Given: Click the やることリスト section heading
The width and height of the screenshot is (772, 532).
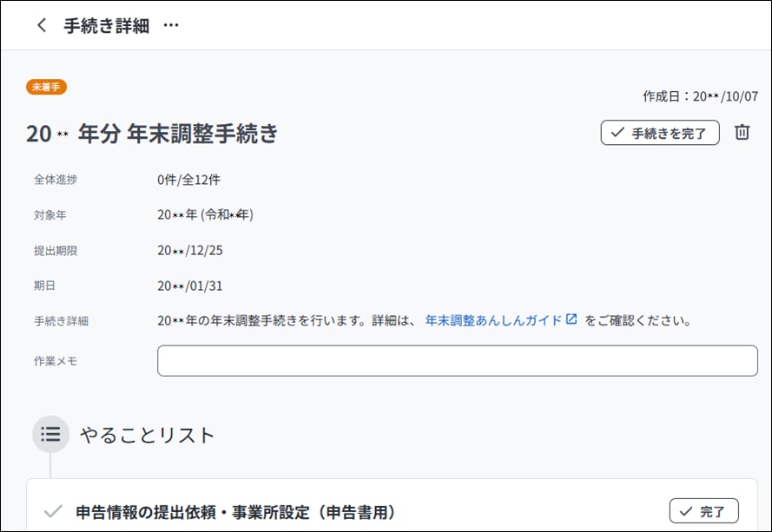Looking at the screenshot, I should coord(147,435).
